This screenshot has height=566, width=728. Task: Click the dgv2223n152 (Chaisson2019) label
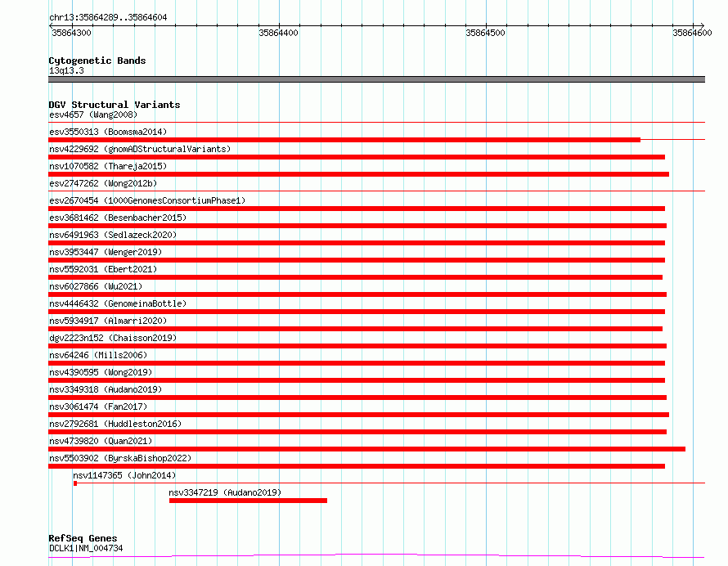[x=113, y=338]
